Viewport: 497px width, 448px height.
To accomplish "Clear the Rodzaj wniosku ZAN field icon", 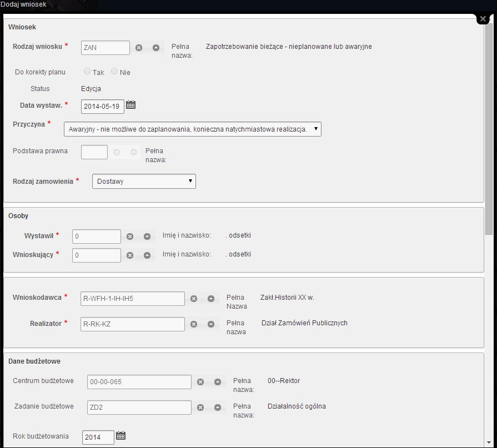I will click(139, 48).
